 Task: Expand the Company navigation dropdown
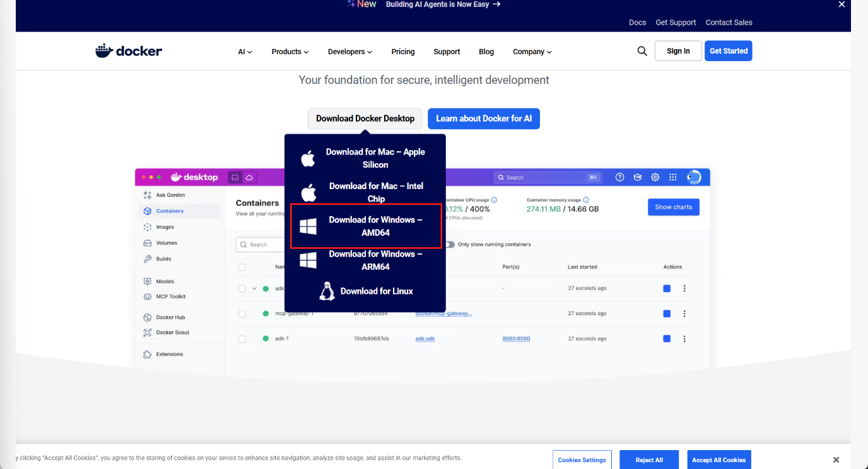click(x=532, y=52)
